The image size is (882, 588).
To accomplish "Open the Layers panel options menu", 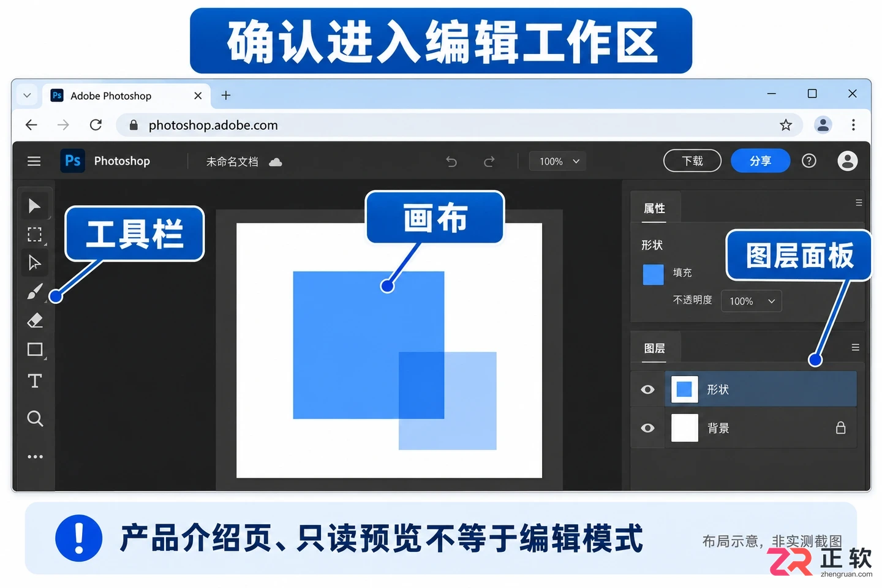I will click(856, 347).
